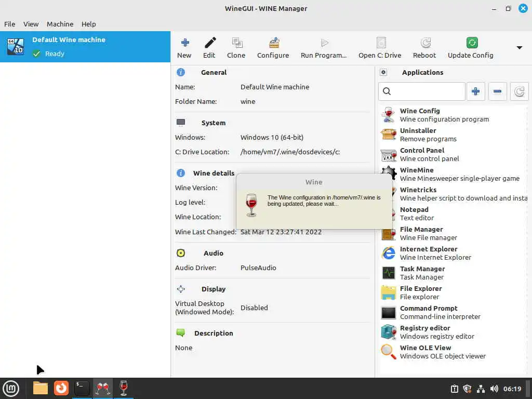Open the File menu
This screenshot has width=532, height=399.
pyautogui.click(x=9, y=24)
